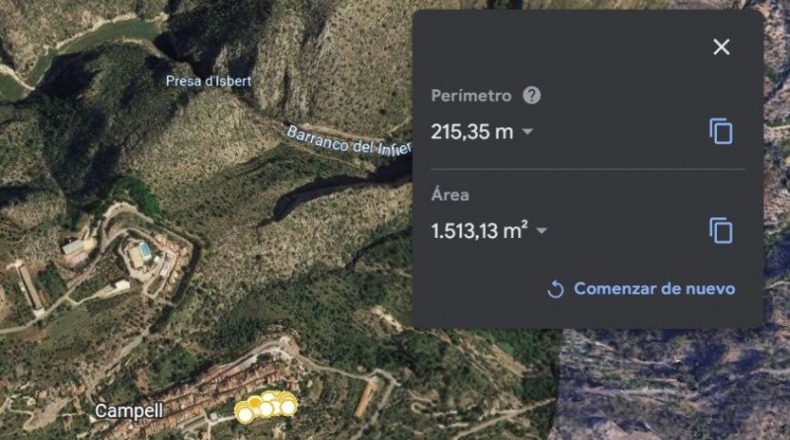Close the measurement panel

pos(721,47)
